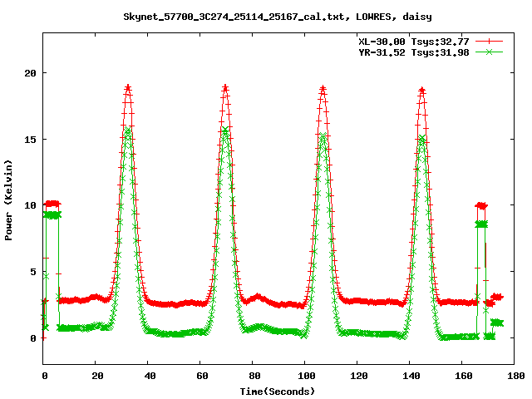The height and width of the screenshot is (399, 532).
Task: Click the y-axis tick label 10
Action: pyautogui.click(x=30, y=205)
